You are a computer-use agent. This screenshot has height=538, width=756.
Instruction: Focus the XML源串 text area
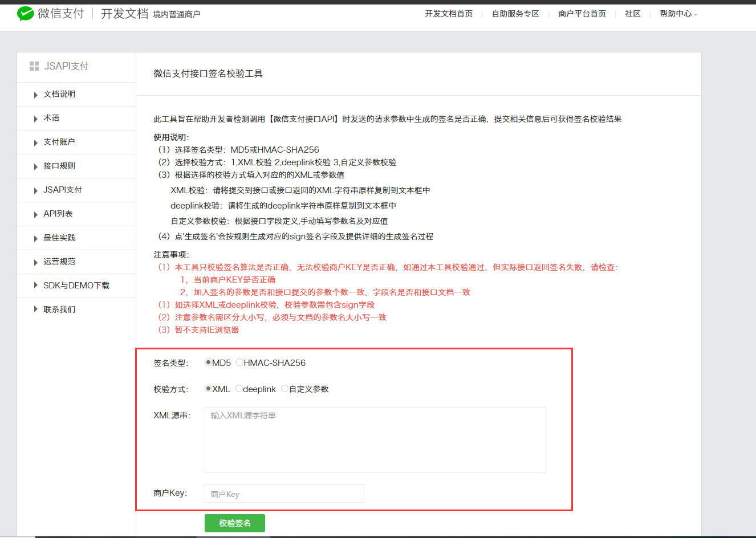(x=375, y=440)
